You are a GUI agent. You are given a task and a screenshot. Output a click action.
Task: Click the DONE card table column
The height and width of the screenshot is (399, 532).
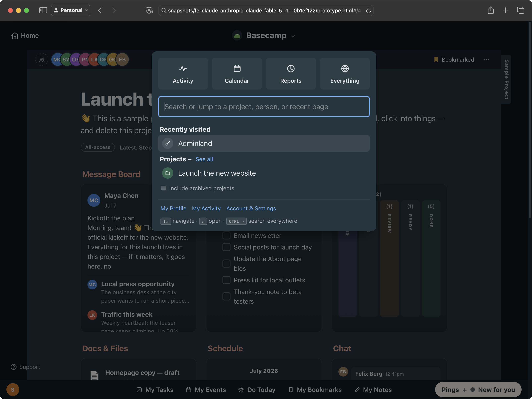(431, 258)
